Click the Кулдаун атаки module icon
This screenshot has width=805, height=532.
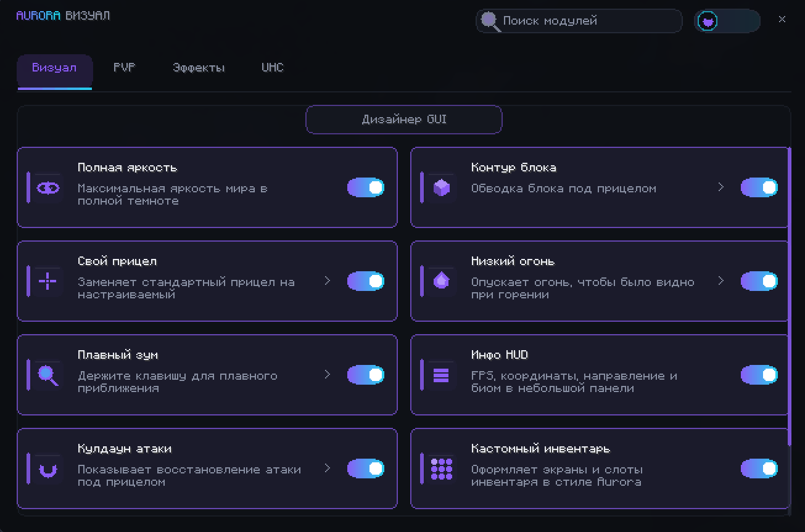tap(48, 470)
